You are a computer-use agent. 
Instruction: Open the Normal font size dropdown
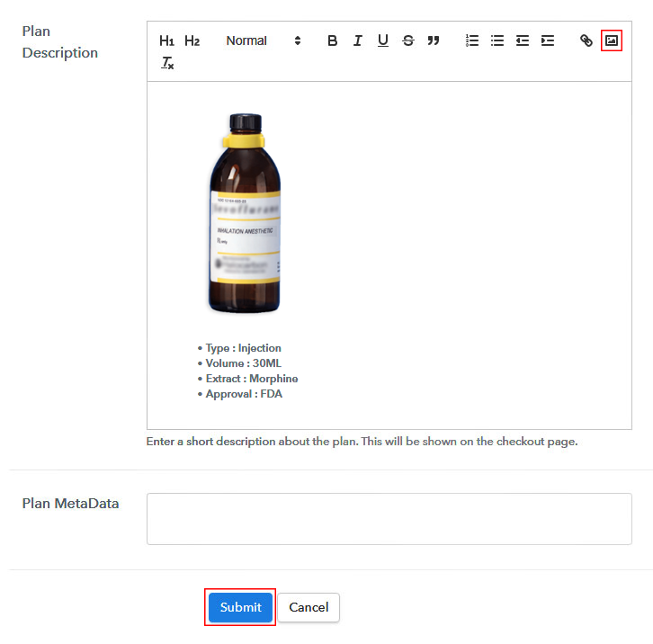point(264,40)
